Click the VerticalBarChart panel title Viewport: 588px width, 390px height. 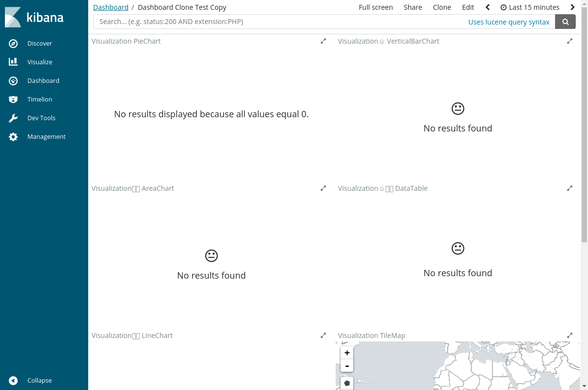(389, 41)
